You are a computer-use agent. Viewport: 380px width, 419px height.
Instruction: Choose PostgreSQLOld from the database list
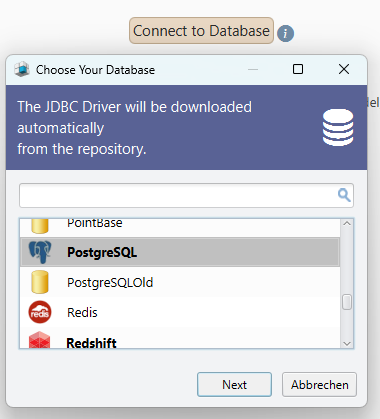click(180, 282)
